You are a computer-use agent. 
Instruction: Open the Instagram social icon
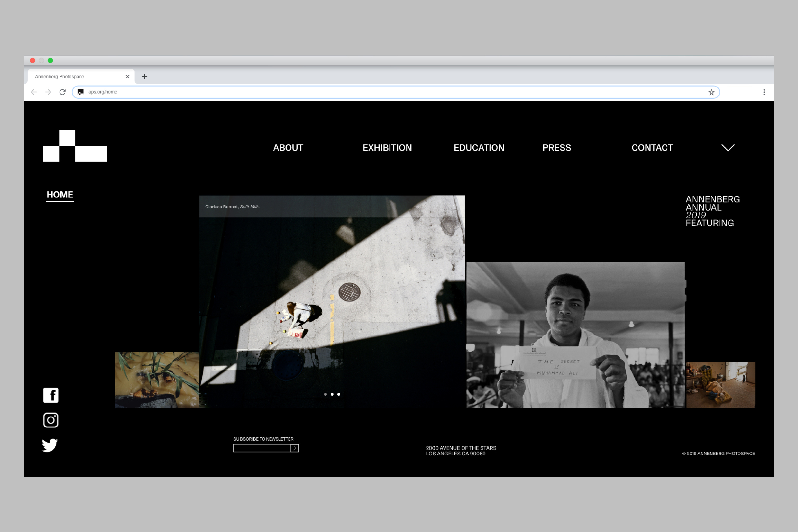tap(51, 420)
